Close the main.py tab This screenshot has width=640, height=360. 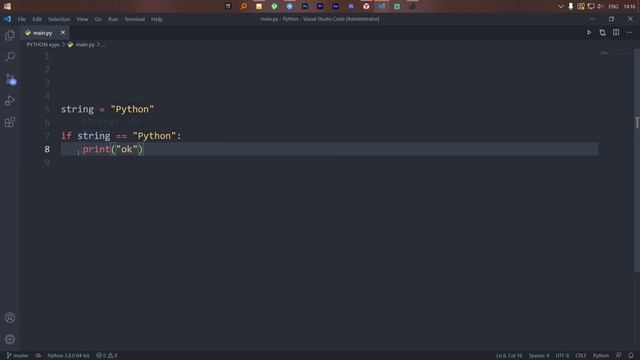[63, 32]
